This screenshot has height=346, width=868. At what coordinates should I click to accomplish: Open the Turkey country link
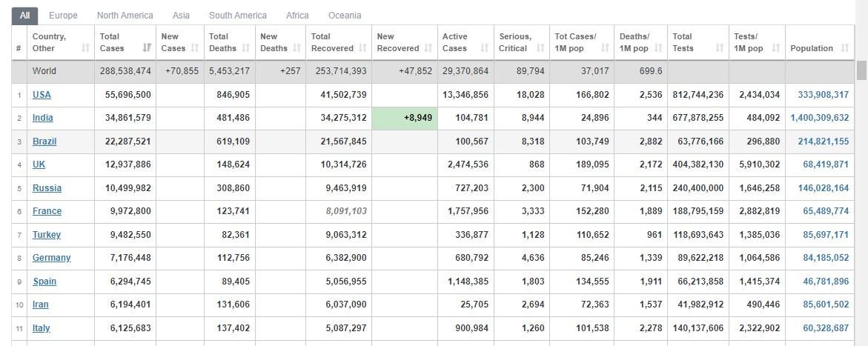(x=47, y=235)
